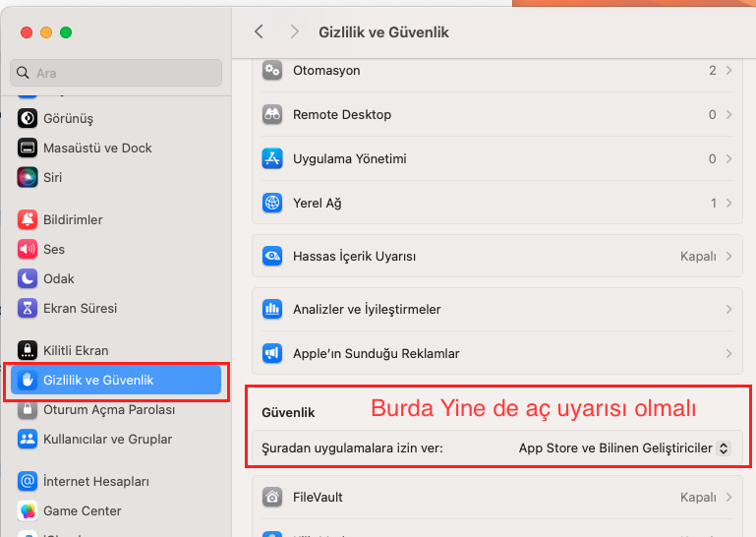
Task: Open the Game Center icon
Action: [x=28, y=510]
